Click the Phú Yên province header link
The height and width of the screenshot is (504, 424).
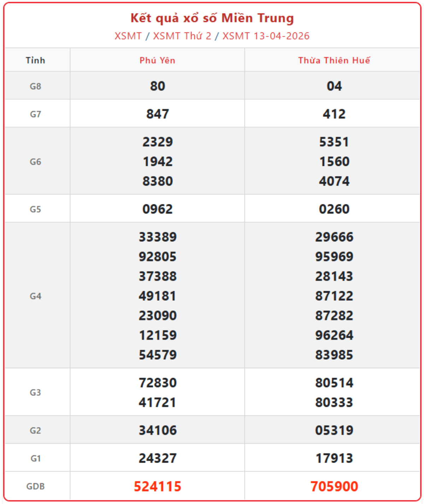pos(157,60)
